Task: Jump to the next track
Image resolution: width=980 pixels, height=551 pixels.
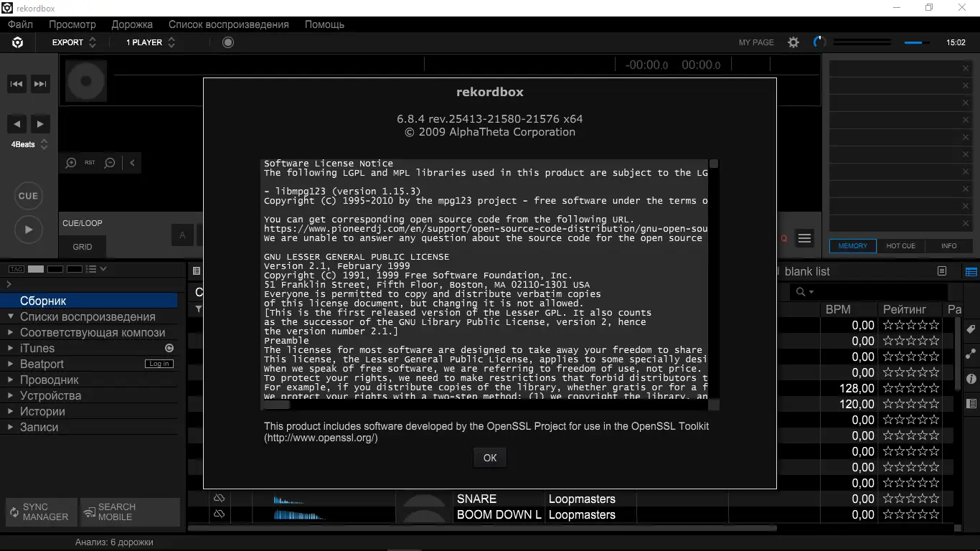Action: click(x=40, y=84)
